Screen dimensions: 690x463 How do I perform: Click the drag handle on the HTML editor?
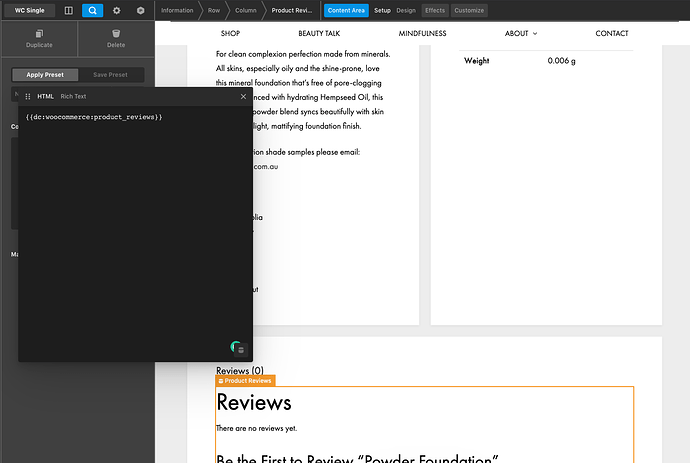(28, 96)
